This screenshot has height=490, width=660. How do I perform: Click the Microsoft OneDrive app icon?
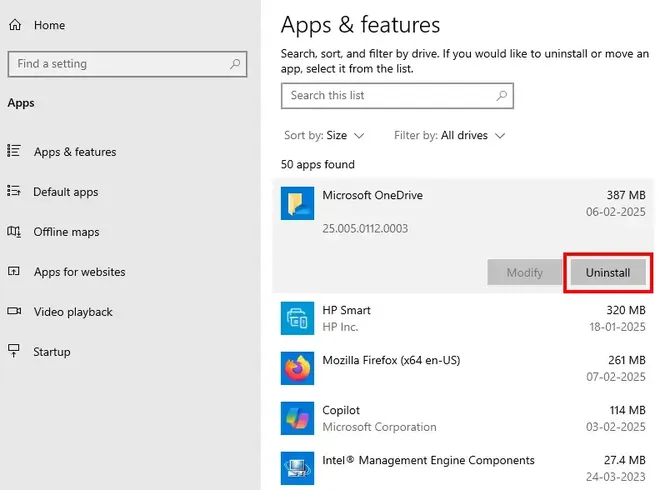point(297,203)
